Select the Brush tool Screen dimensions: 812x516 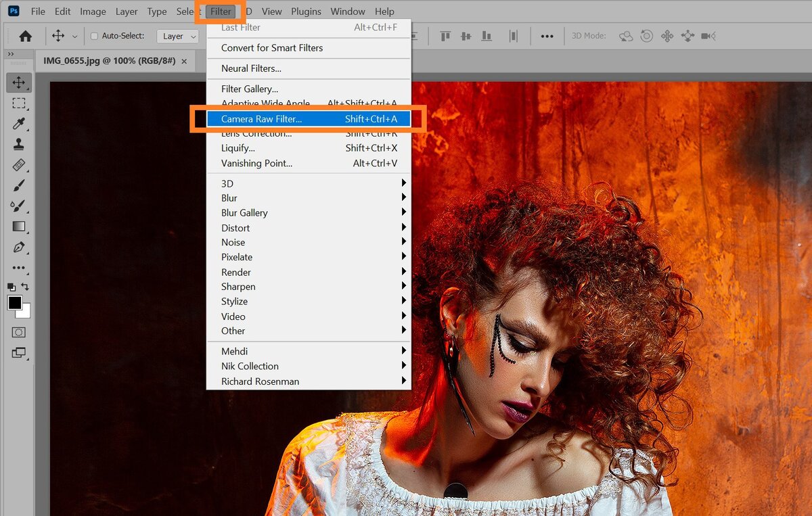point(19,185)
